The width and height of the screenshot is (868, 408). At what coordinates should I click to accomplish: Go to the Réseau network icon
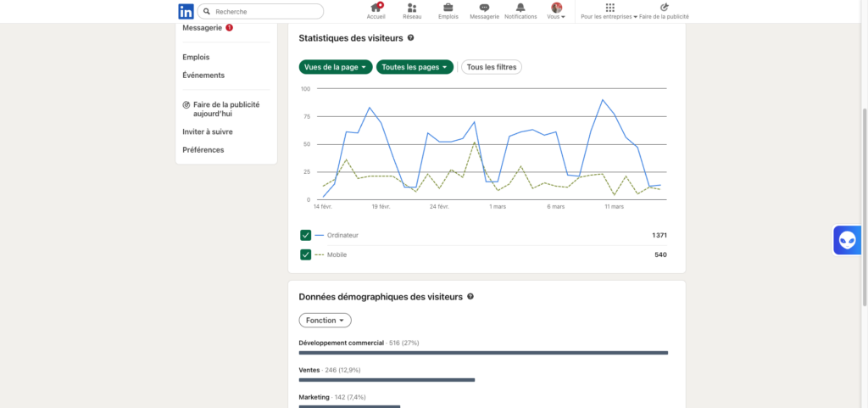(412, 8)
